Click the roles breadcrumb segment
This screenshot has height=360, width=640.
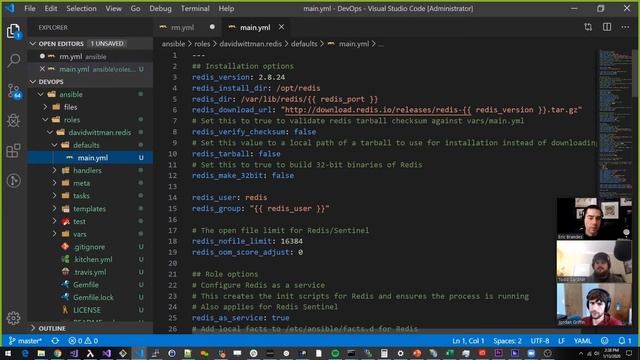coord(202,44)
